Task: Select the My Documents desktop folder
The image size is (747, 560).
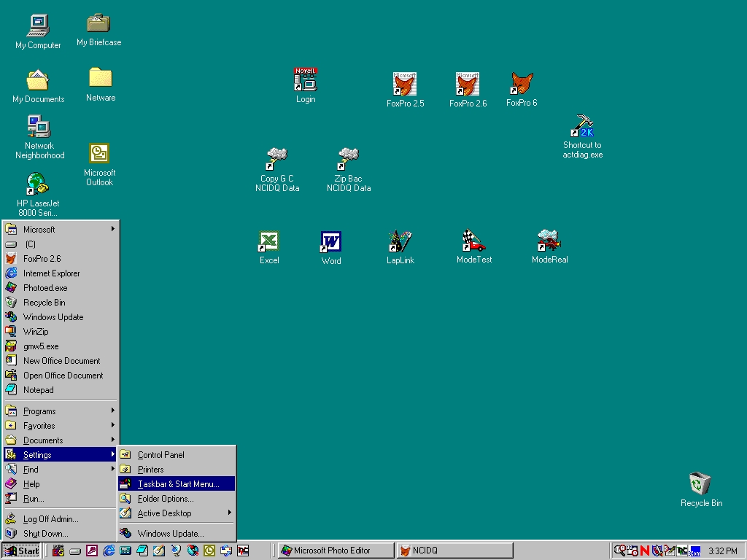Action: (38, 86)
